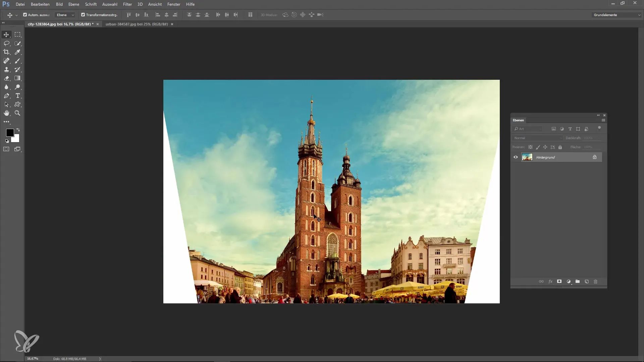Screen dimensions: 644x362
Task: Create a new adjustment layer
Action: tap(569, 282)
